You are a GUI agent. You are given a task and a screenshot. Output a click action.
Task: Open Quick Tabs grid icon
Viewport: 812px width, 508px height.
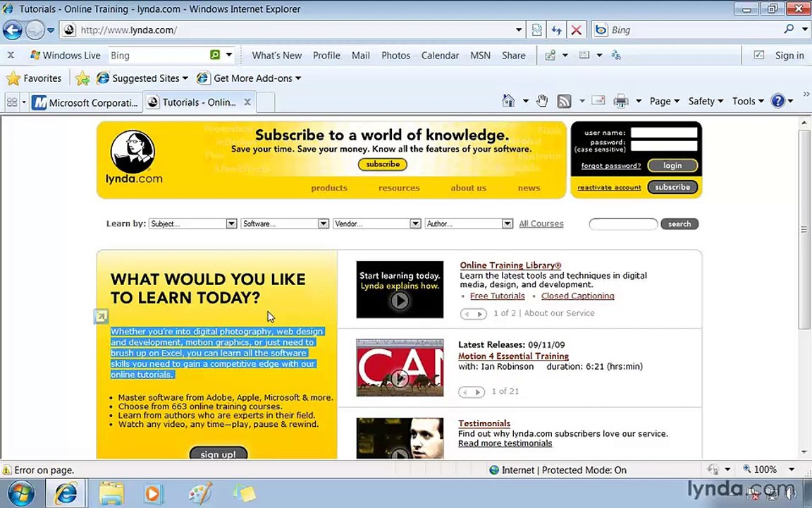click(11, 102)
